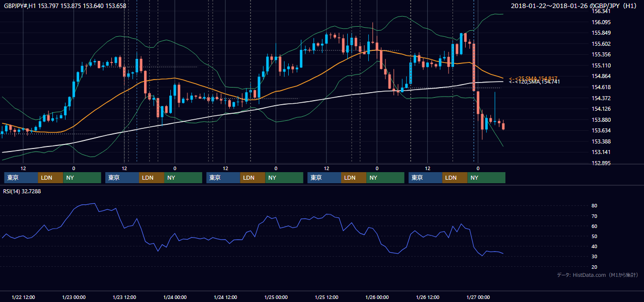644x302 pixels.
Task: Click the HistData.com data source credit
Action: pyautogui.click(x=597, y=275)
